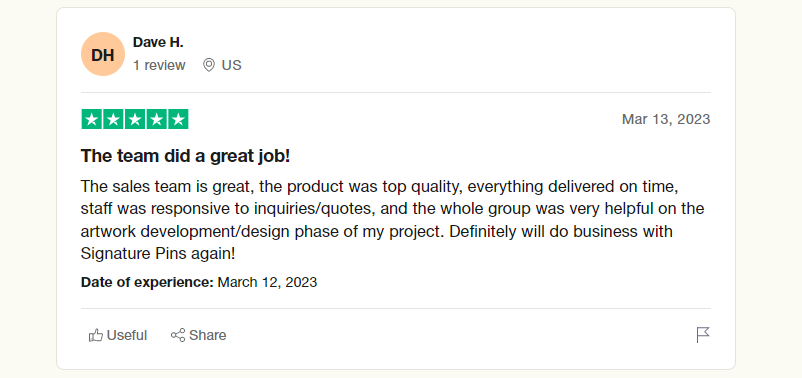Open the DH avatar profile circle
Image resolution: width=802 pixels, height=378 pixels.
(103, 54)
